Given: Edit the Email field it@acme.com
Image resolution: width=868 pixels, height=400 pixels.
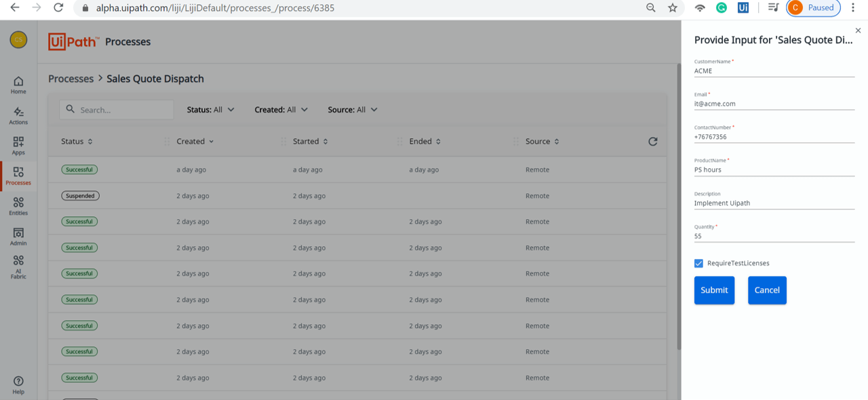Looking at the screenshot, I should pos(774,104).
